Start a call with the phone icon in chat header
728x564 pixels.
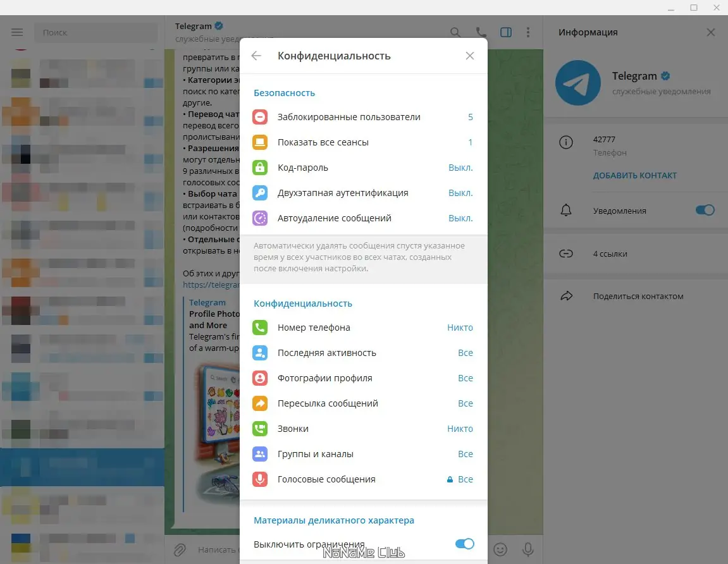click(481, 32)
